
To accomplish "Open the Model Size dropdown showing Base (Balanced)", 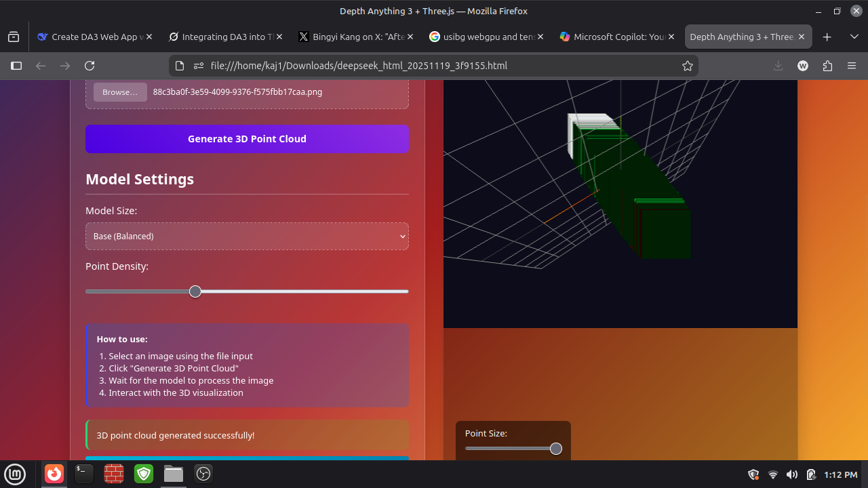I will click(x=247, y=236).
